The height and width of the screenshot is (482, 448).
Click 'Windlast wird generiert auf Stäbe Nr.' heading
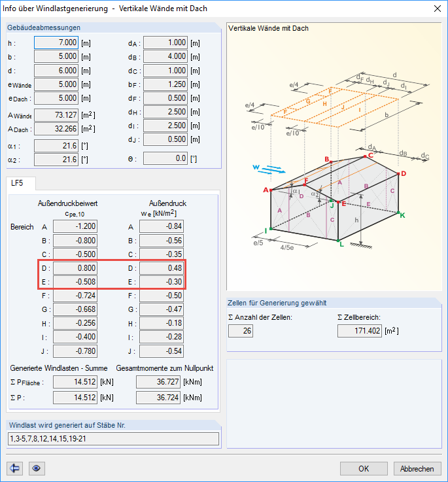67,426
